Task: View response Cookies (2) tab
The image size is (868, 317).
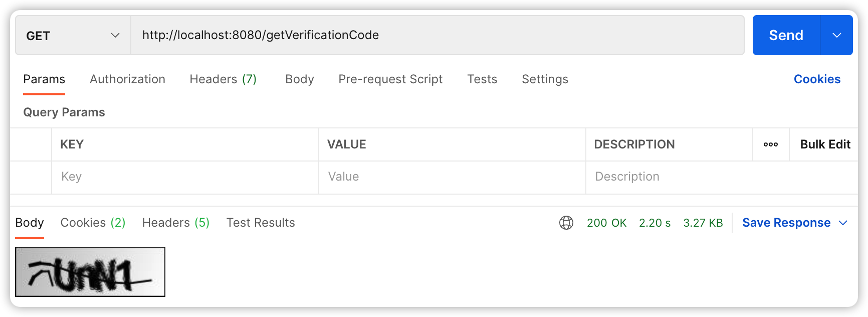Action: pos(93,223)
